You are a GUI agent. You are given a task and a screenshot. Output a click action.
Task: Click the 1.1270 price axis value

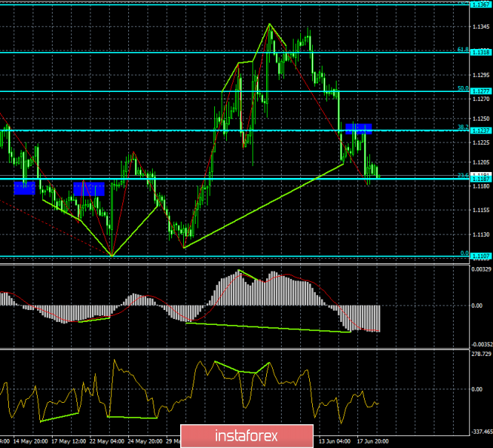pyautogui.click(x=481, y=99)
